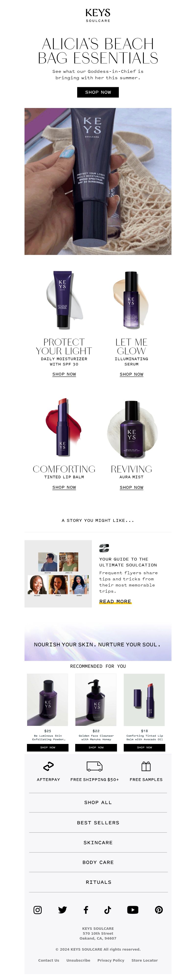The height and width of the screenshot is (980, 196).
Task: Click the black SHOP NOW button under headline
Action: pyautogui.click(x=98, y=92)
